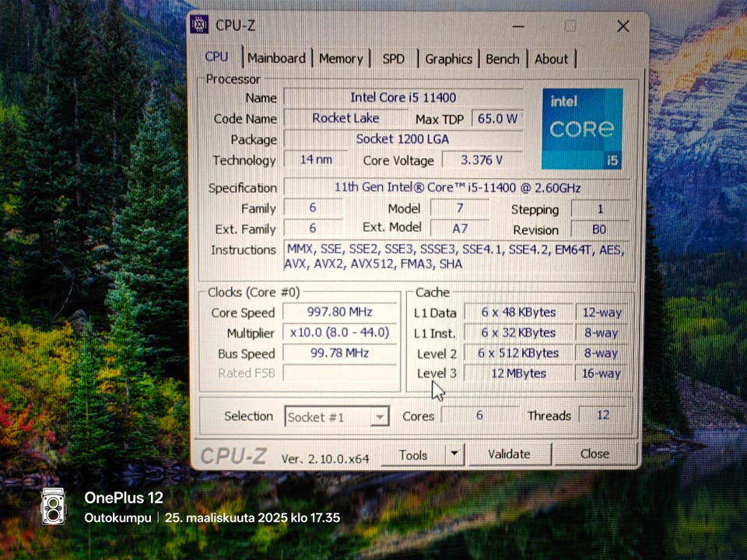Click the Ext. Model value 'A7'

(459, 229)
